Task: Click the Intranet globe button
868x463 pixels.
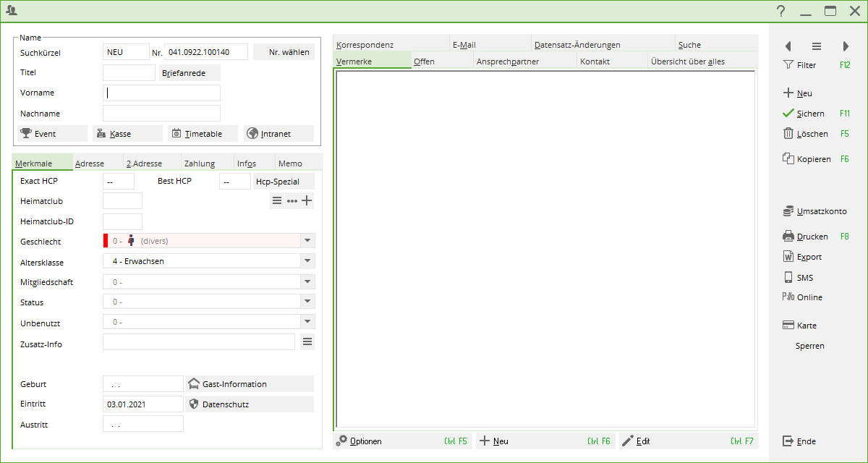Action: pos(278,134)
